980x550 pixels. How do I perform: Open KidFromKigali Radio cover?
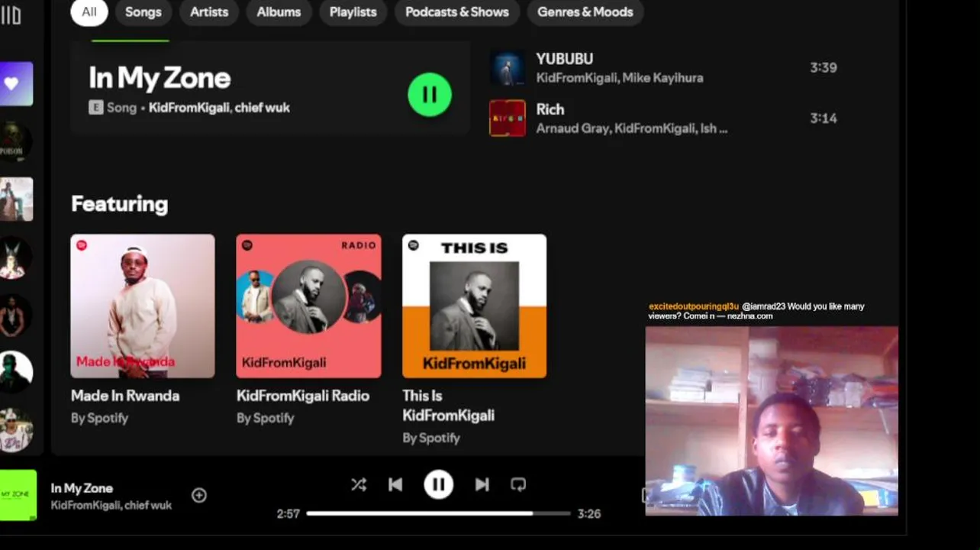[308, 306]
